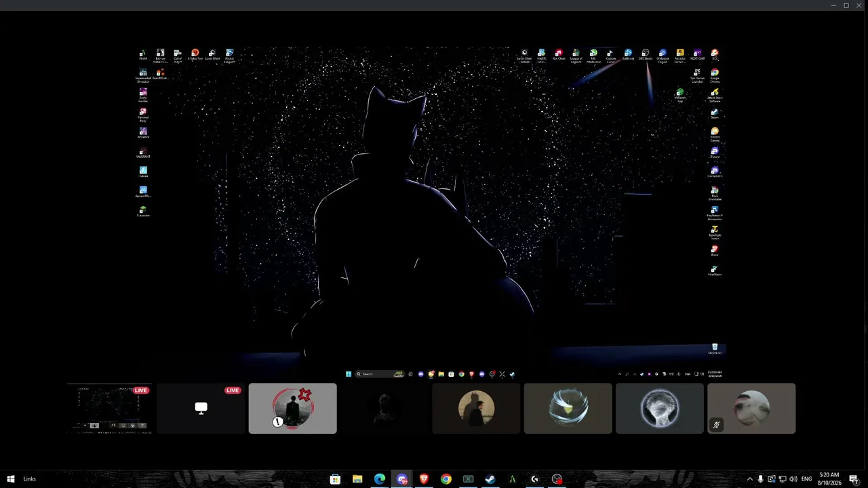Select the participant tile showing muted microphone

tap(751, 408)
